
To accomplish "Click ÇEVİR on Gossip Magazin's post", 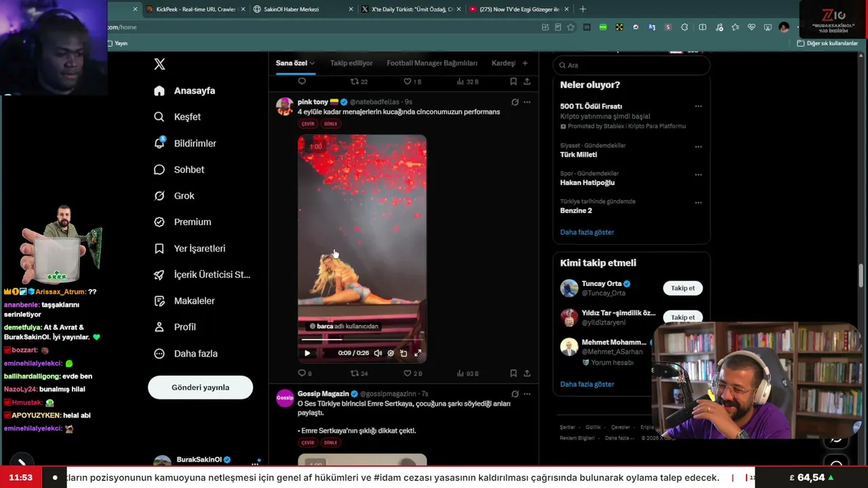I will (308, 443).
